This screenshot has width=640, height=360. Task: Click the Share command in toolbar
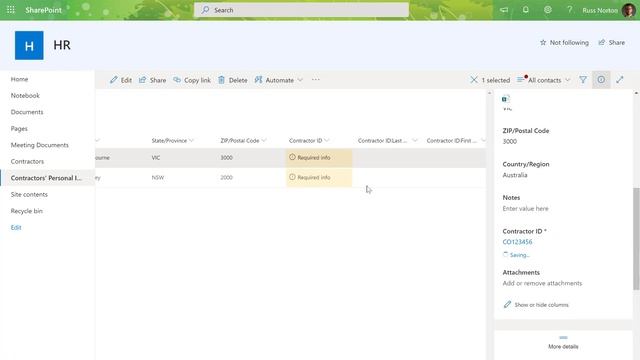(152, 80)
